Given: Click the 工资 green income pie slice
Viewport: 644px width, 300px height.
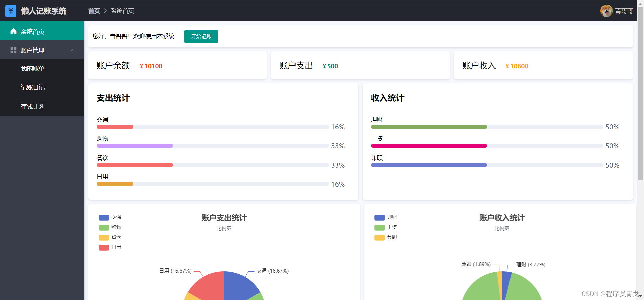Looking at the screenshot, I should 525,288.
